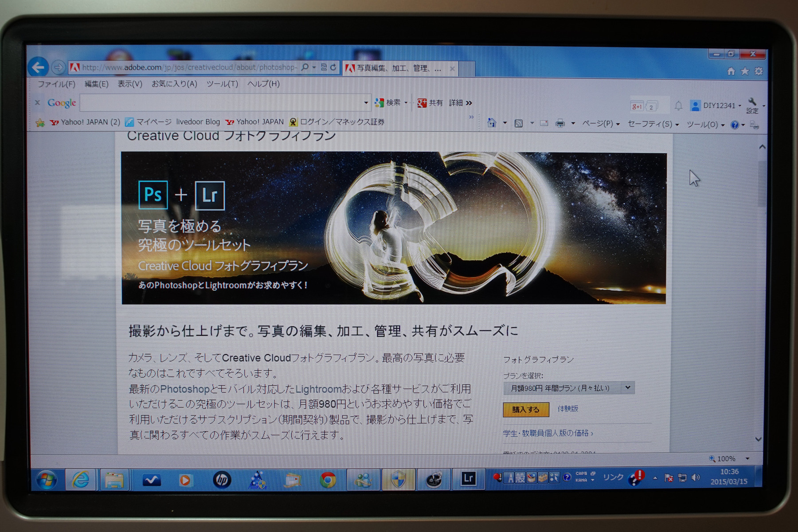Click the yellow 購入する button

pyautogui.click(x=526, y=410)
